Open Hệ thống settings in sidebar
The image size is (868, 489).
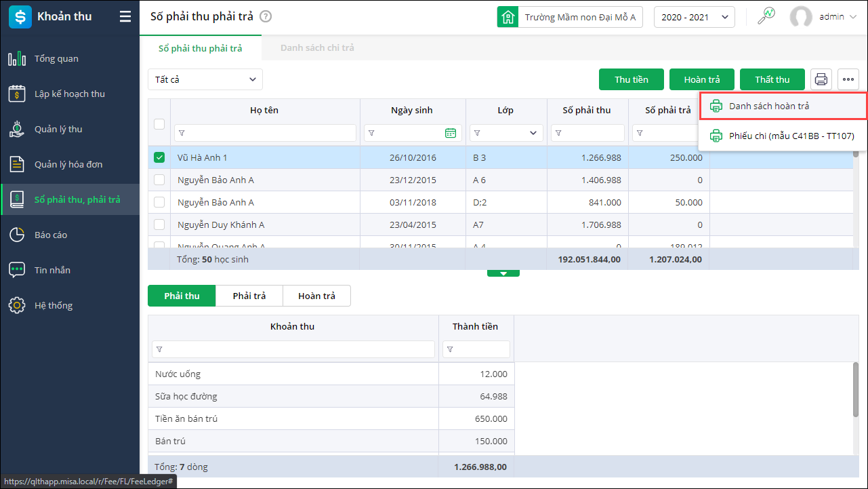[x=54, y=306]
